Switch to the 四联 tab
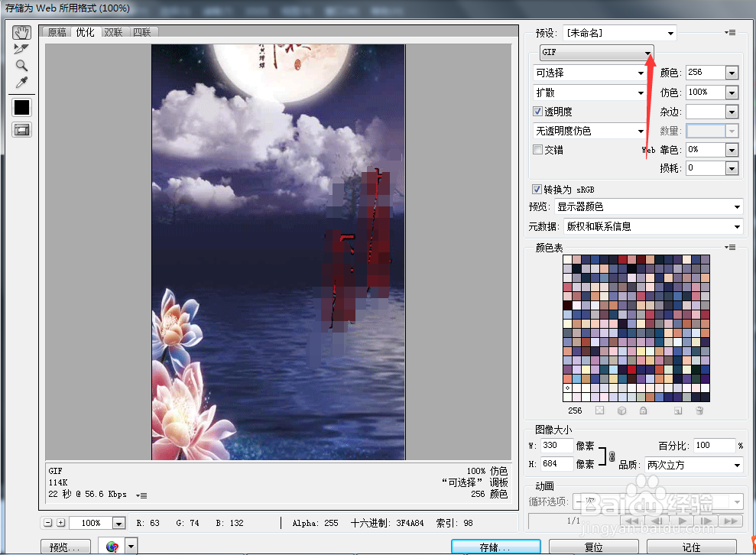The width and height of the screenshot is (756, 555). (142, 32)
